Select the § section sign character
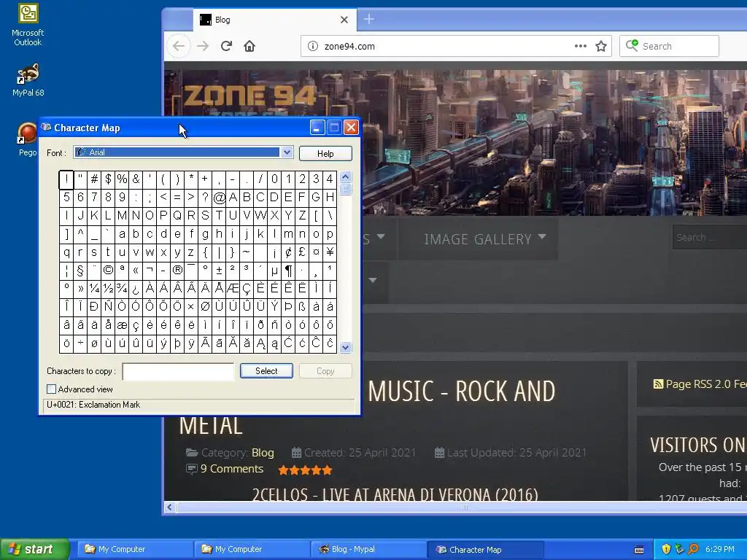 (80, 271)
